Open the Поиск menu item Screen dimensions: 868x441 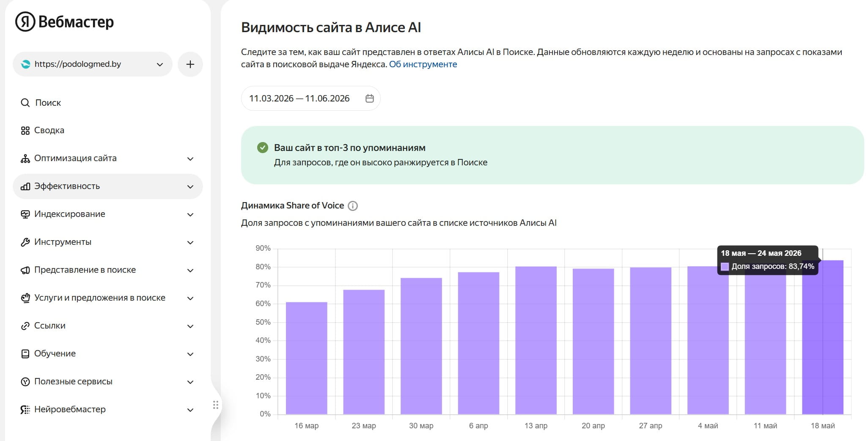tap(108, 103)
